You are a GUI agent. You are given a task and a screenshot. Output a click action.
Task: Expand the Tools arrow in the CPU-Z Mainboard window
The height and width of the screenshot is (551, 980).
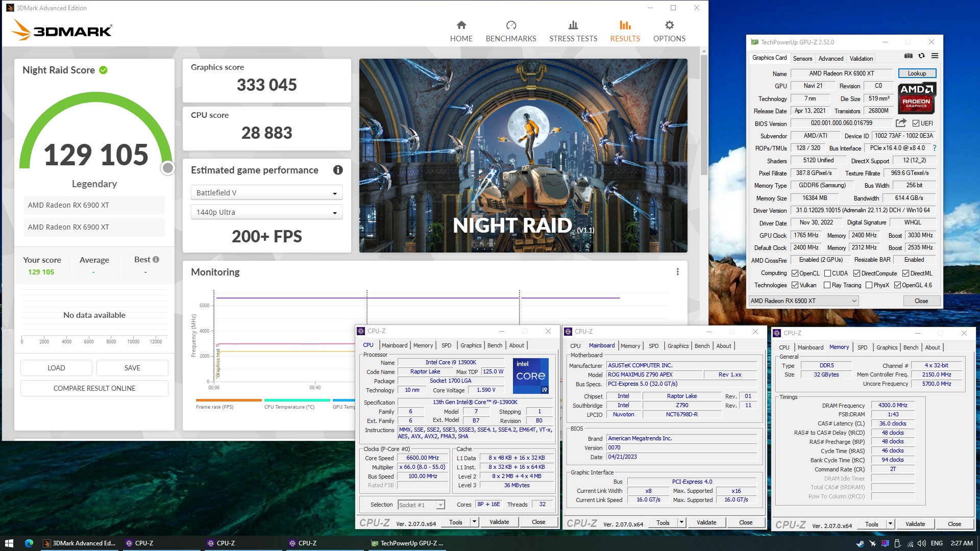click(x=681, y=522)
